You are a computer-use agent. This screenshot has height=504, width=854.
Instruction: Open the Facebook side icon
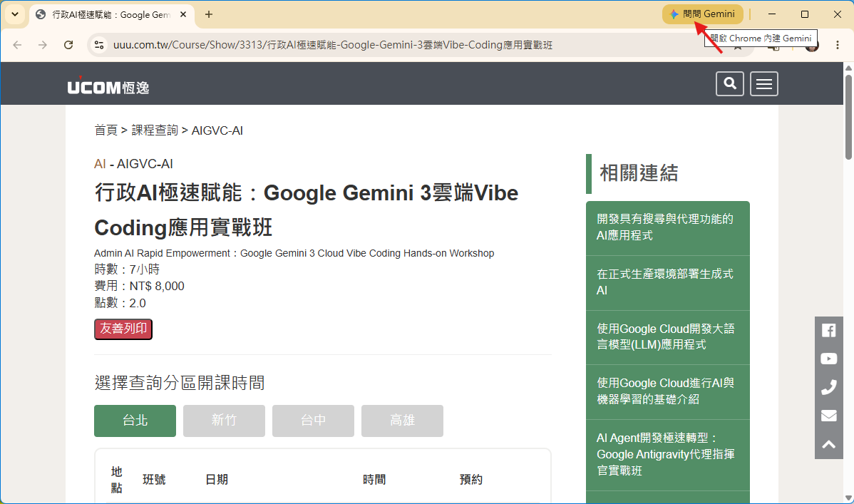828,330
